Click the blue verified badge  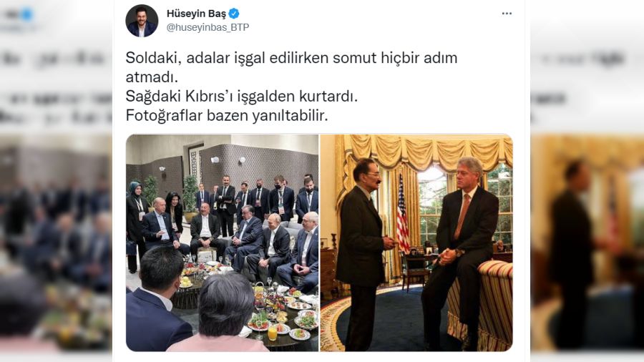tap(234, 14)
